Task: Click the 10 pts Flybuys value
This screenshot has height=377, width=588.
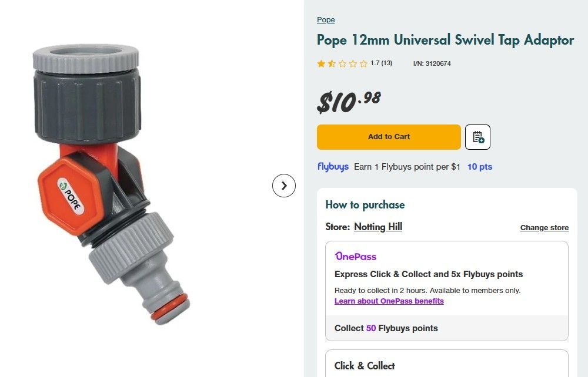Action: pyautogui.click(x=480, y=167)
